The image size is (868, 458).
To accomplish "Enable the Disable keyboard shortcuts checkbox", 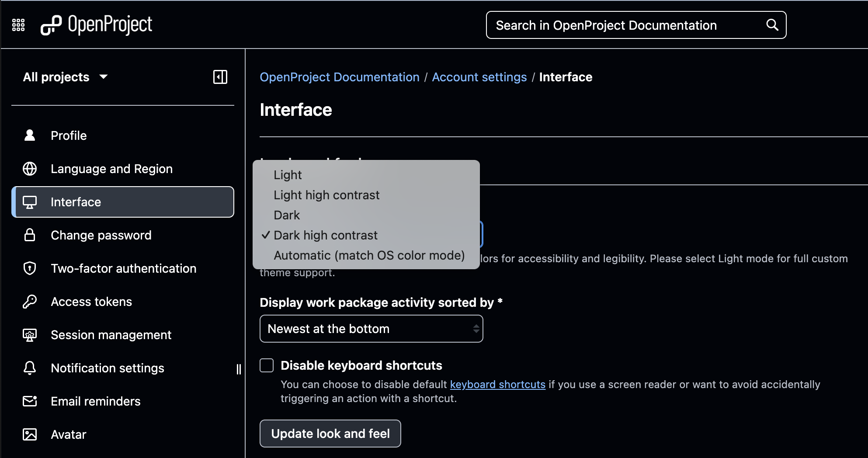I will tap(267, 365).
